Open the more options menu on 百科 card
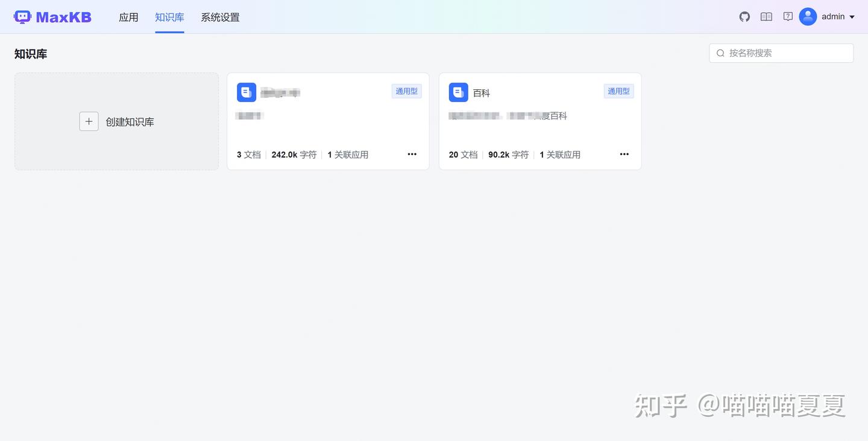Viewport: 868px width, 441px height. [x=624, y=154]
